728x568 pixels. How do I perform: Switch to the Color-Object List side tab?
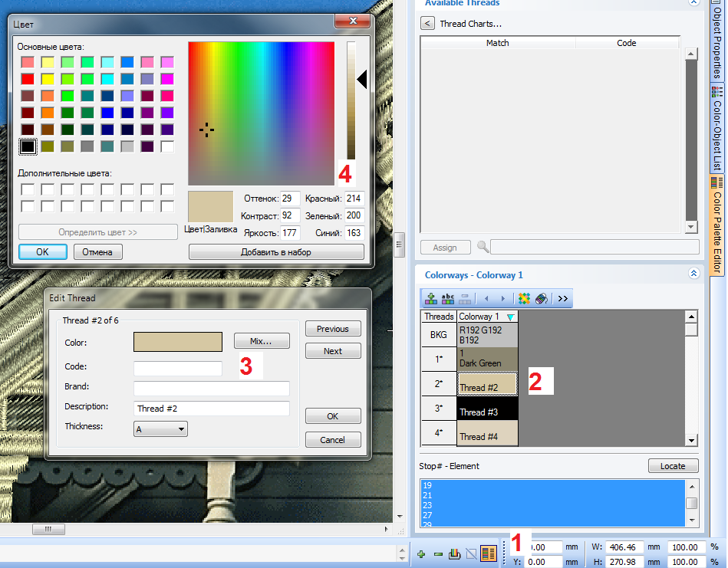pyautogui.click(x=717, y=127)
